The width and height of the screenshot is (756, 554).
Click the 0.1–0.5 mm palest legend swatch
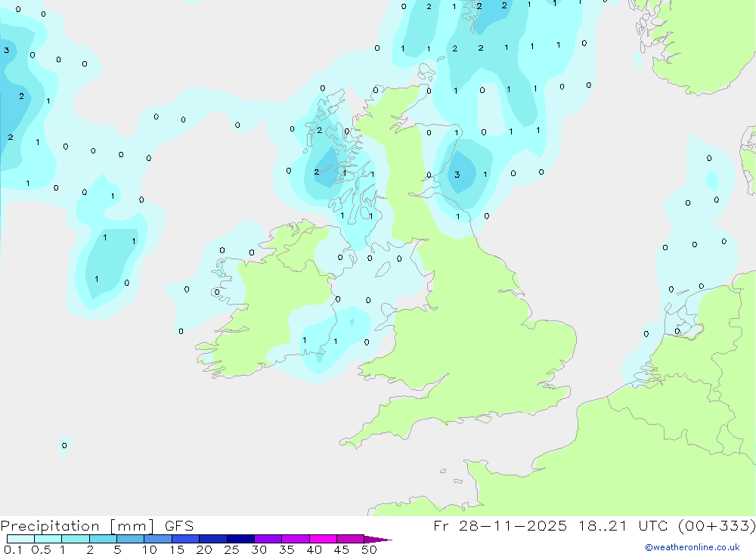[20, 539]
